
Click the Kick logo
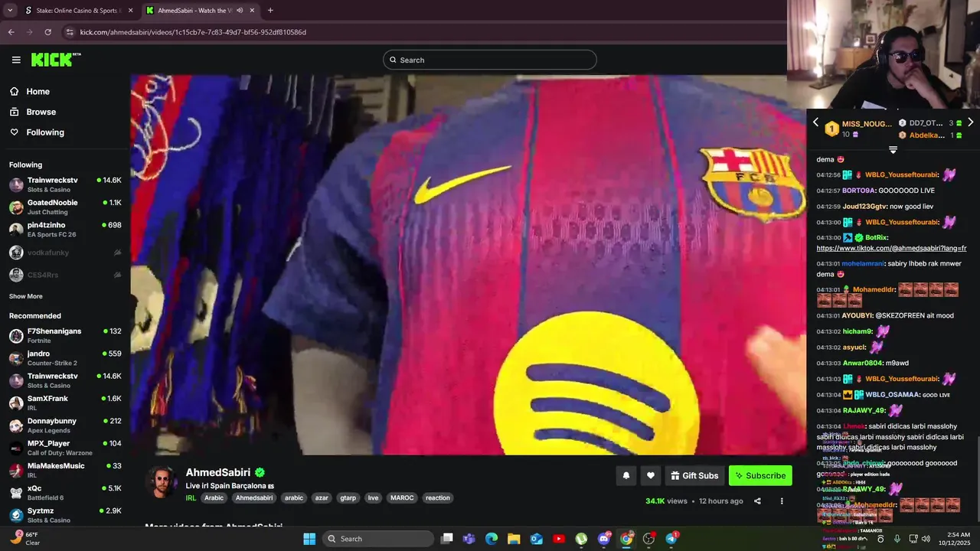pos(55,60)
